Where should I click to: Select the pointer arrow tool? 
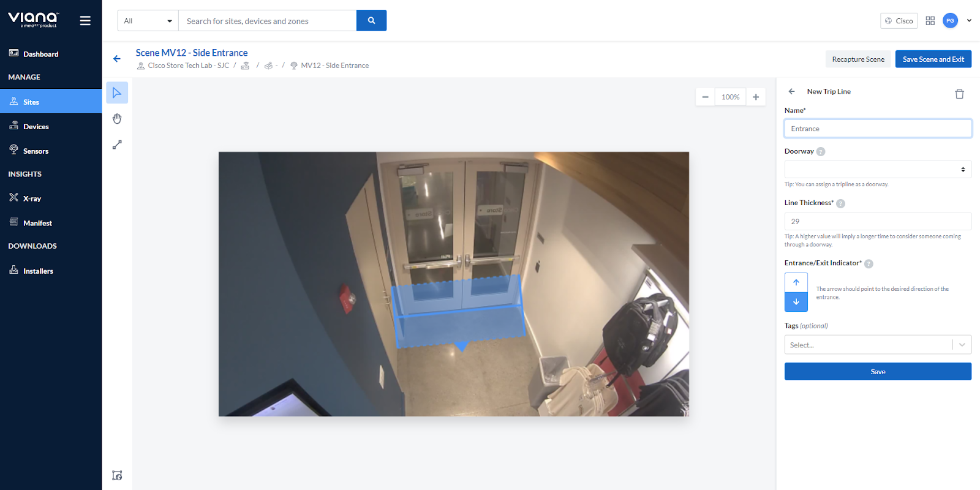[x=117, y=92]
